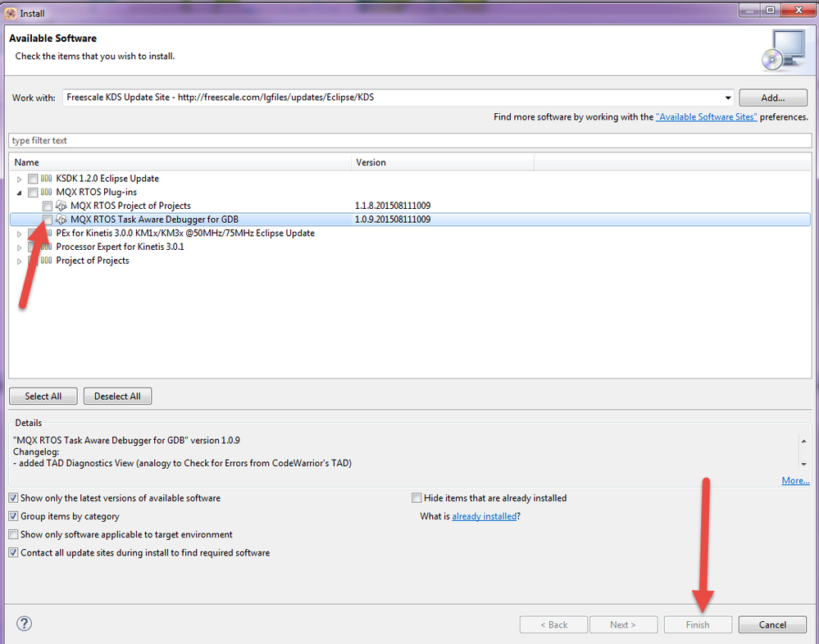
Task: Click Deselect All button
Action: (x=117, y=396)
